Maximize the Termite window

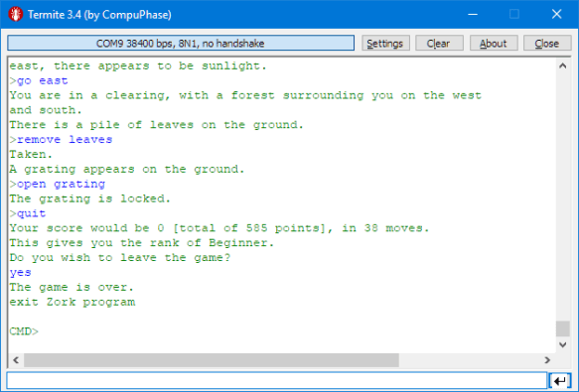point(514,15)
